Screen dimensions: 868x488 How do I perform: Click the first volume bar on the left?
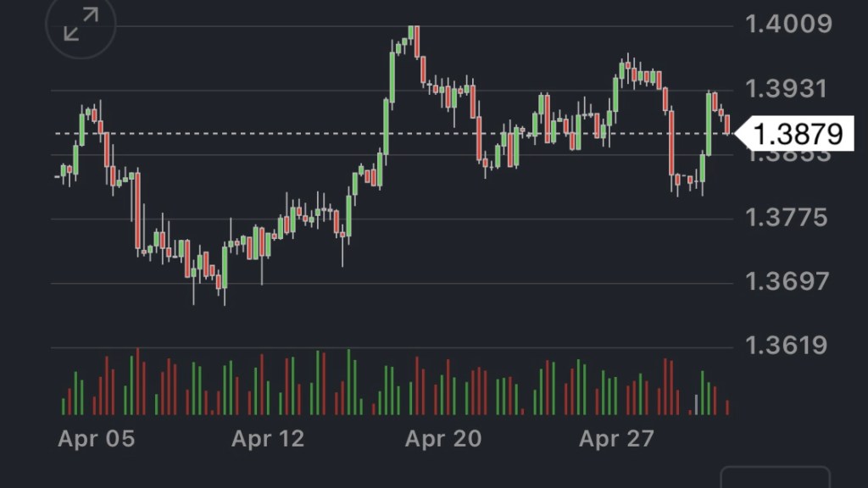[63, 406]
